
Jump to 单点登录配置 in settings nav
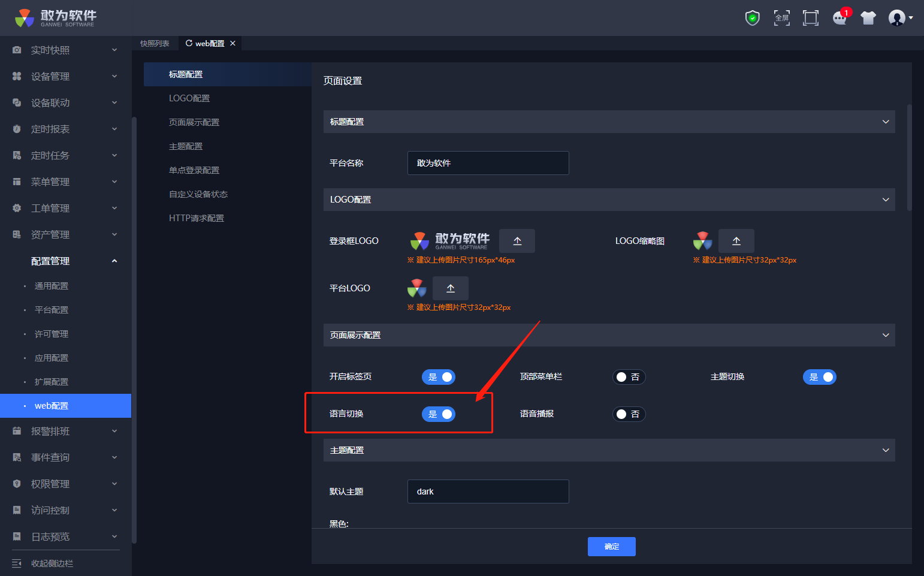pos(194,170)
